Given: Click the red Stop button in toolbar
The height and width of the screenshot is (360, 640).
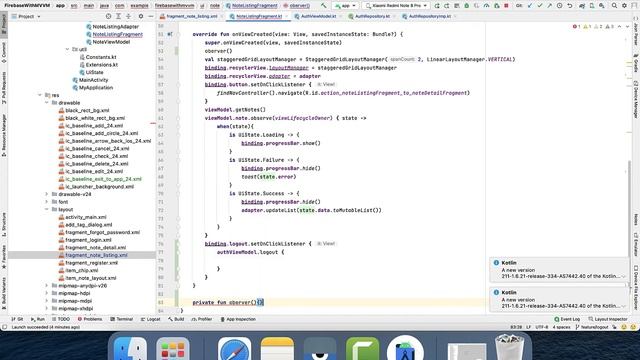Looking at the screenshot, I should 507,6.
